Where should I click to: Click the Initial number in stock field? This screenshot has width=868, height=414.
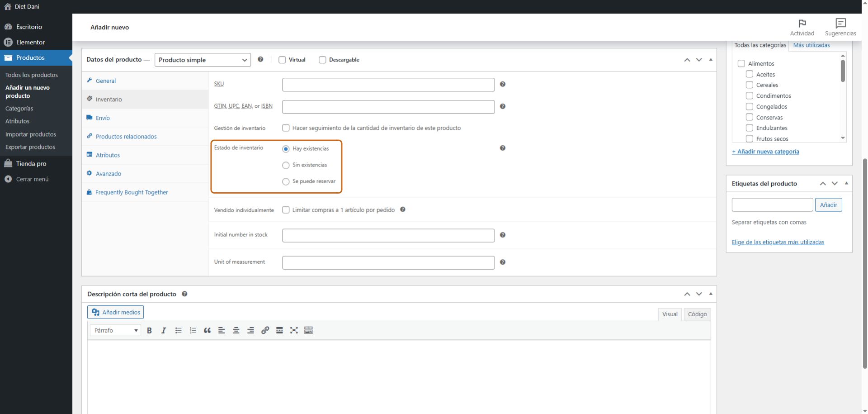point(388,235)
